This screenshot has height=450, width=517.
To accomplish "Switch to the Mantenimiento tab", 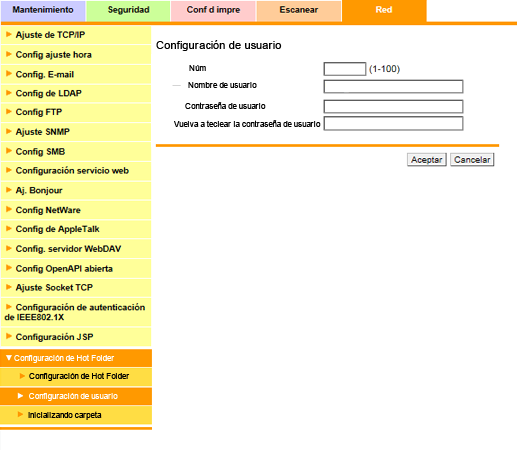I will pos(43,10).
